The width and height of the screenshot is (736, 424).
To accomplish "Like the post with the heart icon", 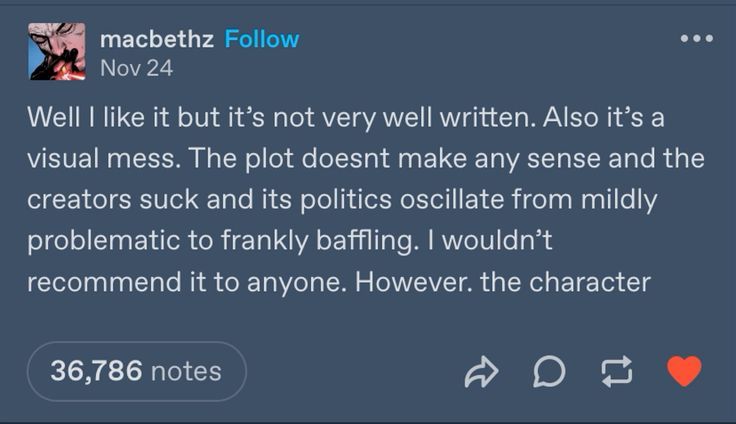I will [684, 372].
